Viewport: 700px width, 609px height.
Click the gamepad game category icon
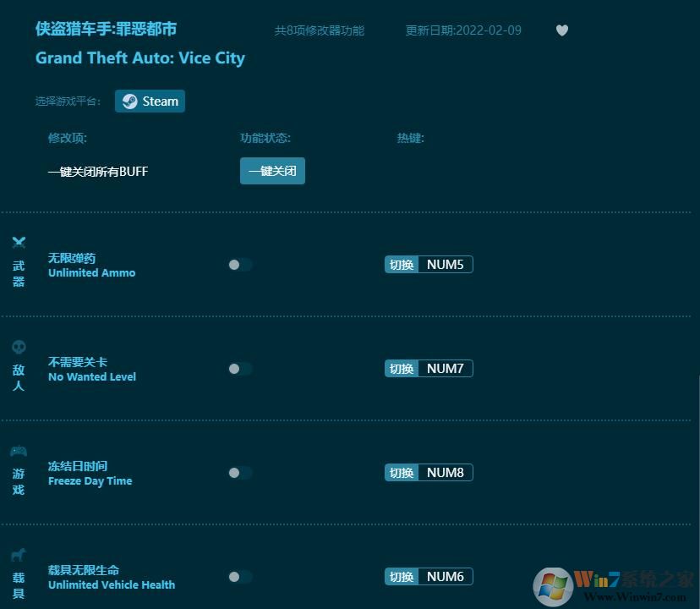tap(19, 452)
